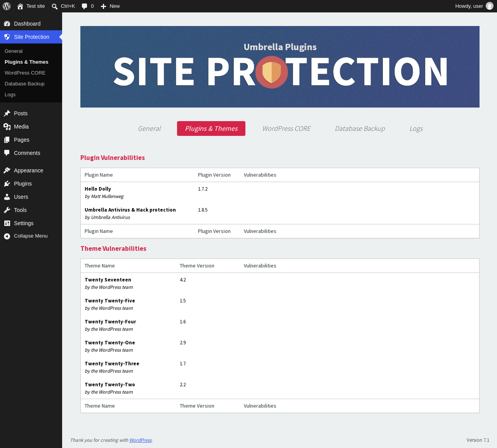The height and width of the screenshot is (448, 497).
Task: Click the Test site link text
Action: pos(36,6)
